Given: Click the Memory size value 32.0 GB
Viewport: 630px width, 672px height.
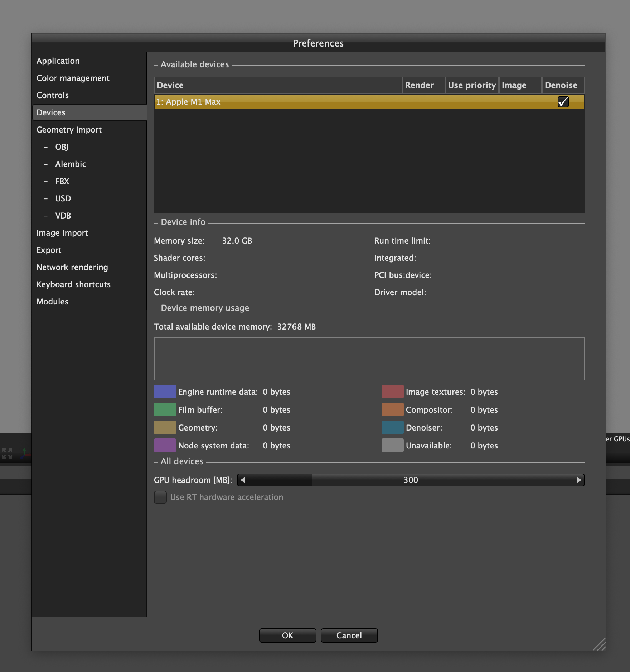Looking at the screenshot, I should coord(237,241).
